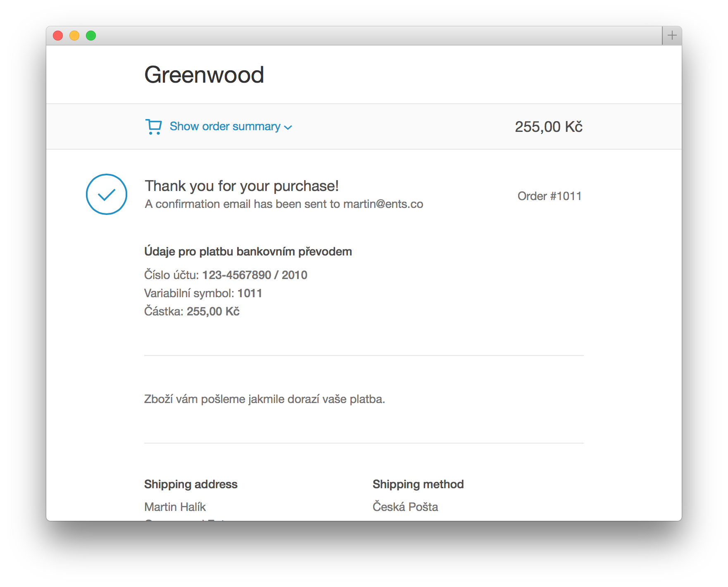Click the shopping cart icon

(153, 126)
